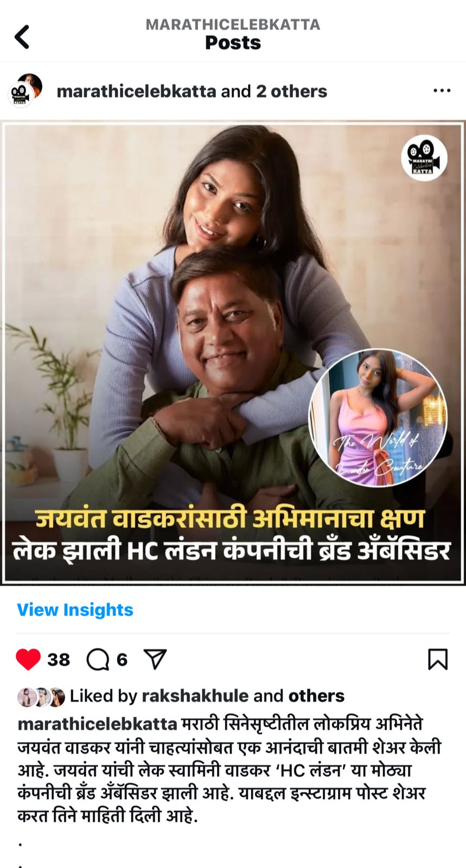Tap the Marathi Celebrities Katta logo on image

424,157
